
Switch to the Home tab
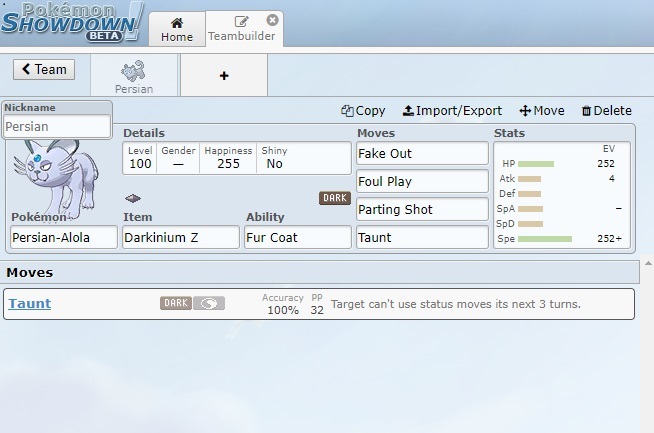(x=177, y=30)
